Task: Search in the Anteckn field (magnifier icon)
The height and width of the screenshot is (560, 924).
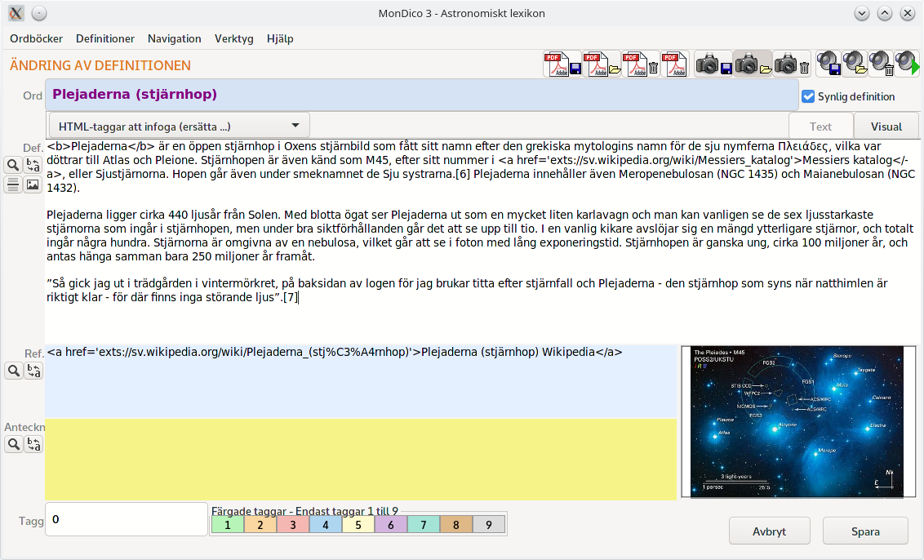Action: pos(14,444)
